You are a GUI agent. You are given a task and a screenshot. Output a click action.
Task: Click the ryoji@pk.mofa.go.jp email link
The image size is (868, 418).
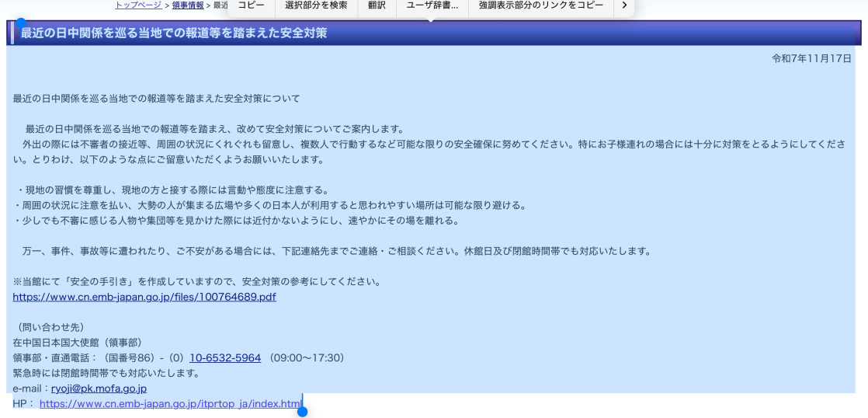[x=99, y=388]
